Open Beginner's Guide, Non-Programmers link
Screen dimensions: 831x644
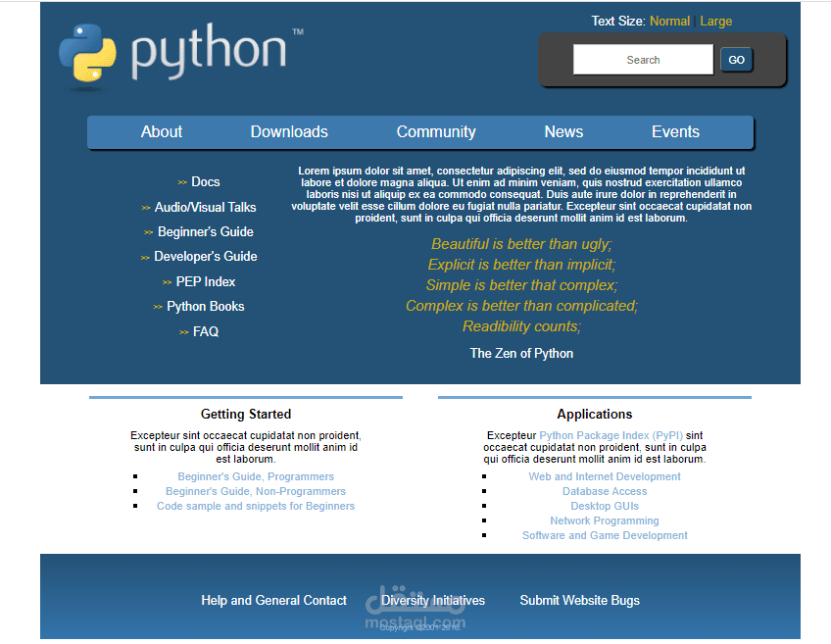point(256,491)
